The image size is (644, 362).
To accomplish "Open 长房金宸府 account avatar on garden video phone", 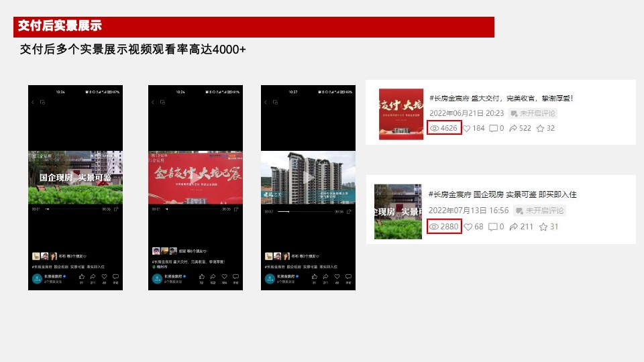I will click(x=37, y=279).
